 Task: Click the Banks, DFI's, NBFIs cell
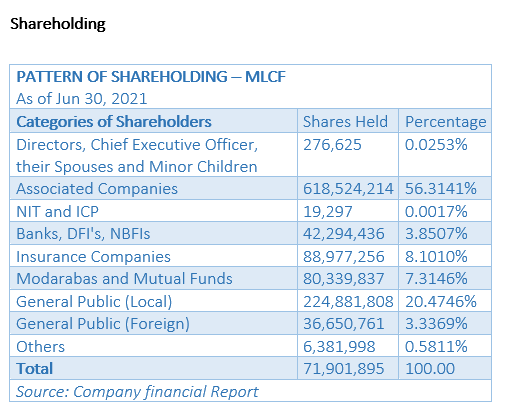(83, 234)
